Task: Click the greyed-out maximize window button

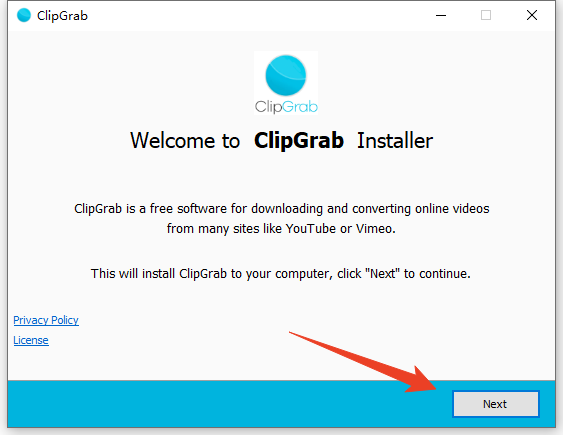Action: (486, 15)
